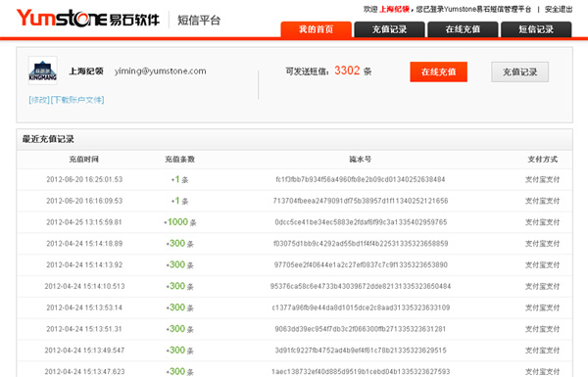The image size is (588, 377).
Task: Click the [修改] edit link
Action: point(39,100)
